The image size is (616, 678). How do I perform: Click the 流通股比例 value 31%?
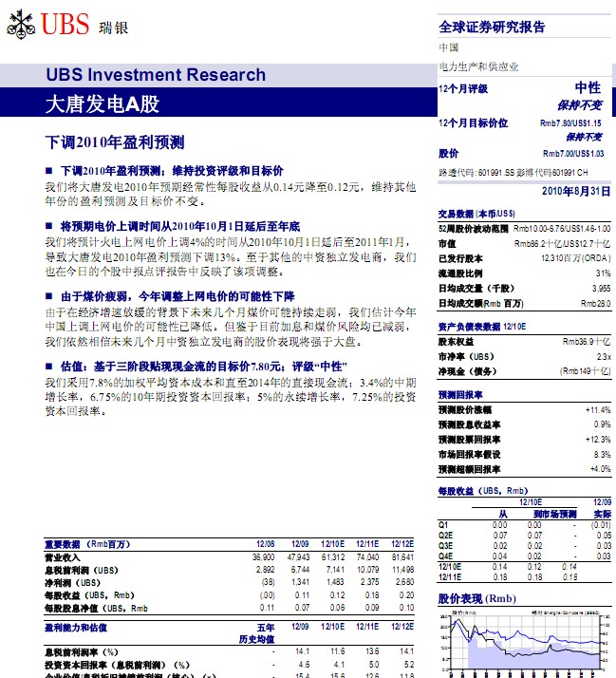[x=603, y=273]
